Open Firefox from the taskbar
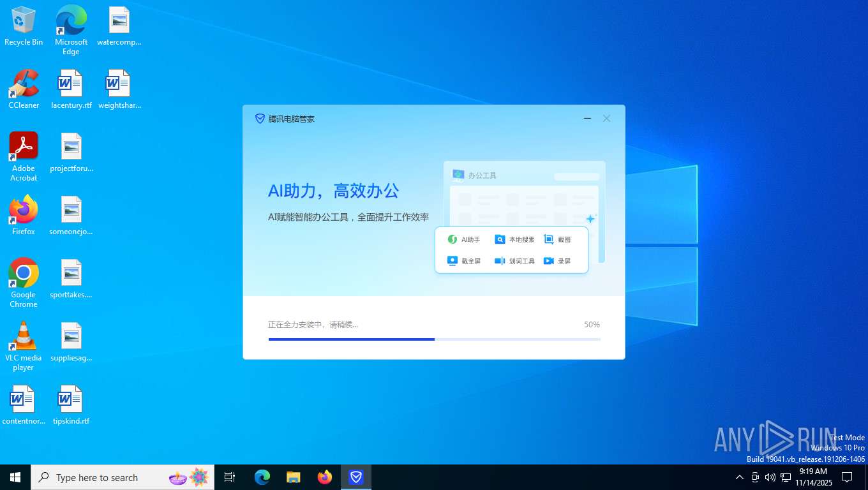The height and width of the screenshot is (490, 868). tap(325, 477)
